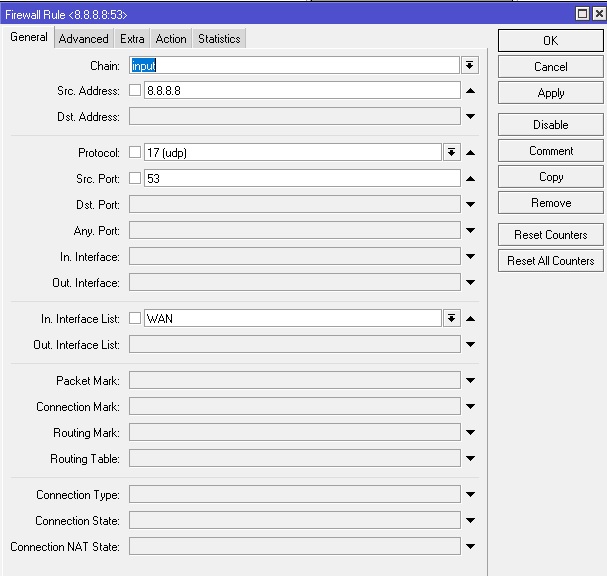Screen dimensions: 607x576
Task: Click the empty Connection State field
Action: (295, 520)
